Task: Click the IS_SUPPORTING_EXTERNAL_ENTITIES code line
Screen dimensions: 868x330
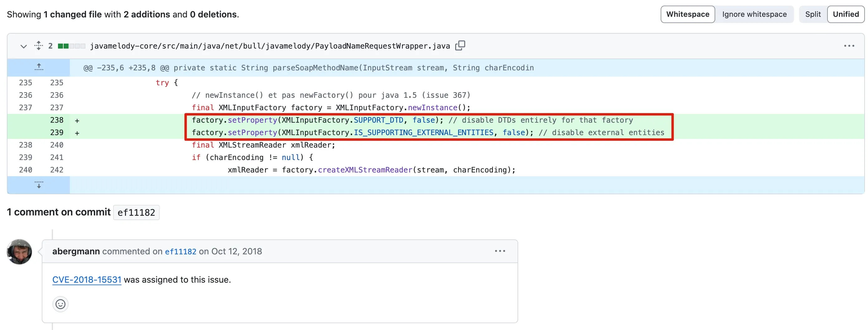Action: click(x=428, y=133)
